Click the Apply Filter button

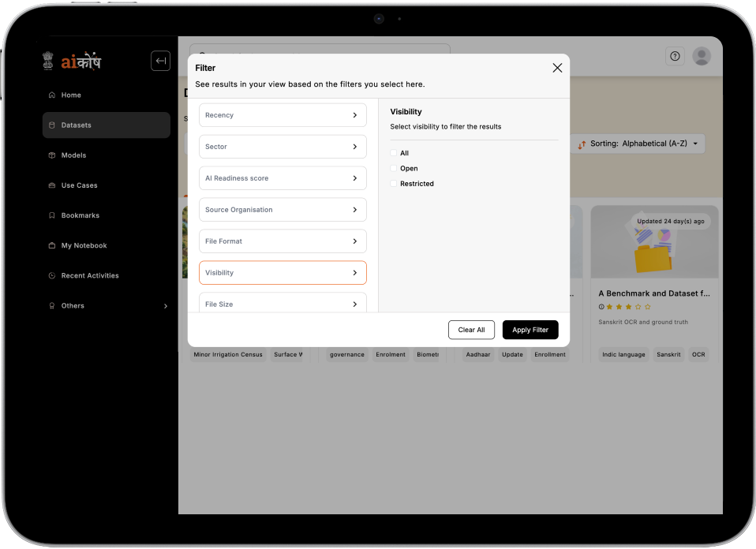click(530, 330)
